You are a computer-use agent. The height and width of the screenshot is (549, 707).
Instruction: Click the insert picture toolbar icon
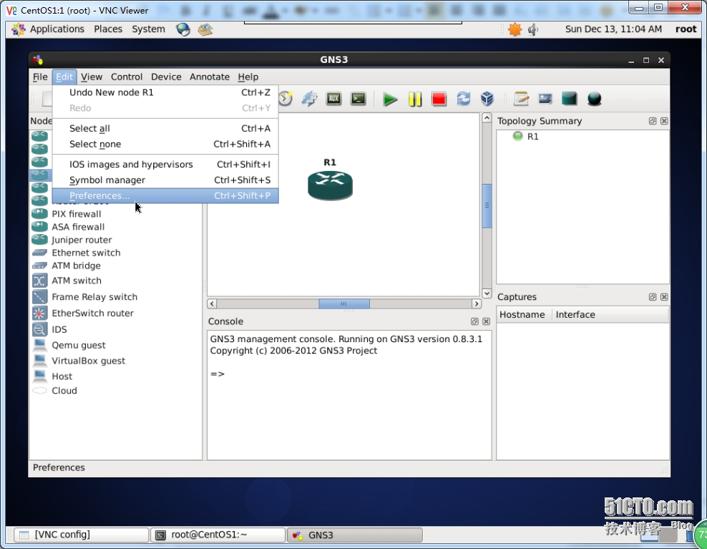click(545, 98)
